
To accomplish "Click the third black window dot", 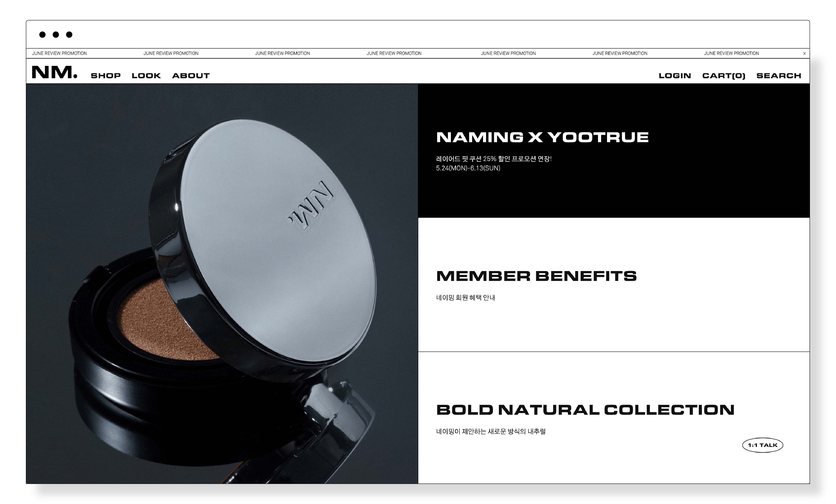I will tap(69, 34).
